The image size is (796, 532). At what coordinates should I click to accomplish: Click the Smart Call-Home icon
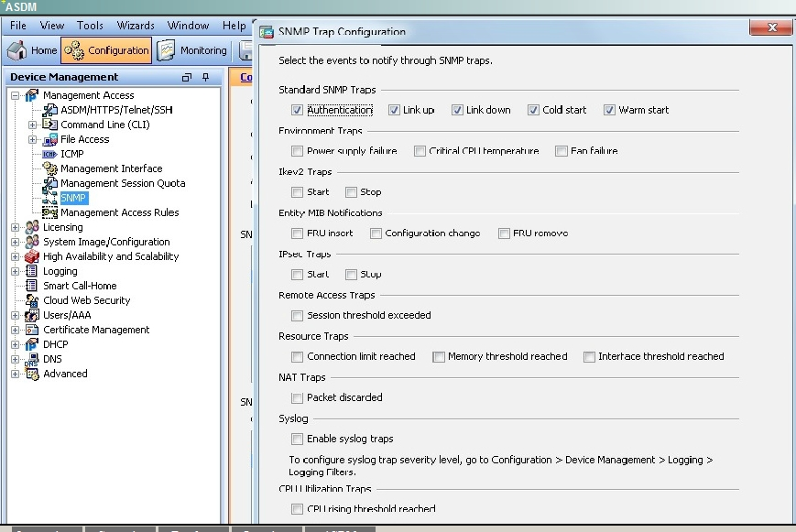point(31,286)
